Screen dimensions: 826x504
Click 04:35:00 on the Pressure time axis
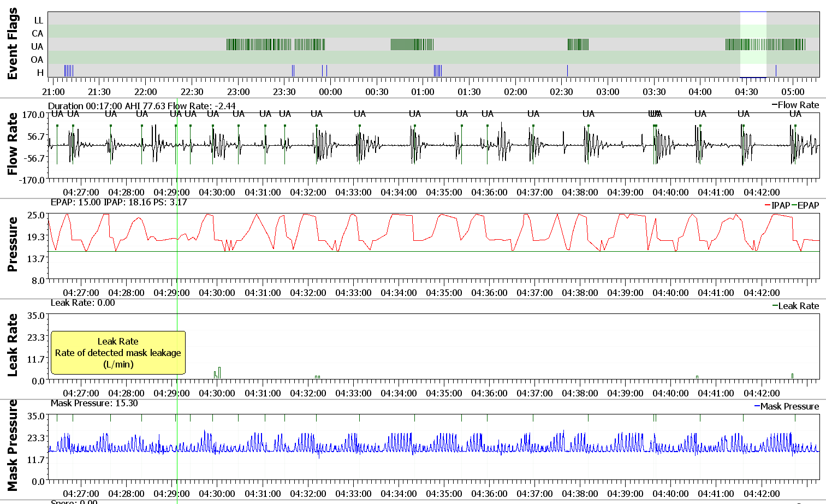coord(444,293)
